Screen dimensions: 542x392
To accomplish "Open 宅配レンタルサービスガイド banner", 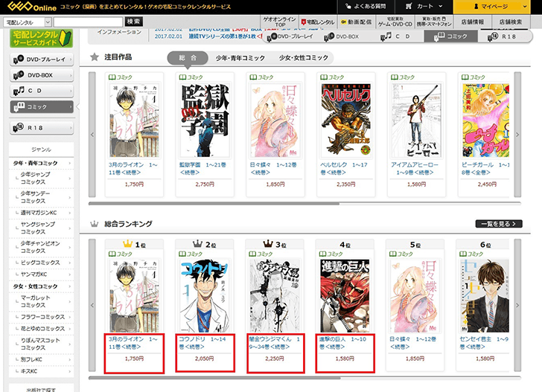I will [41, 39].
